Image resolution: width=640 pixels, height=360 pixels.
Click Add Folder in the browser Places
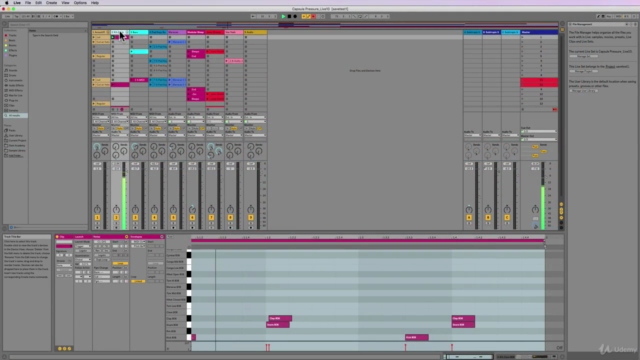pyautogui.click(x=16, y=156)
